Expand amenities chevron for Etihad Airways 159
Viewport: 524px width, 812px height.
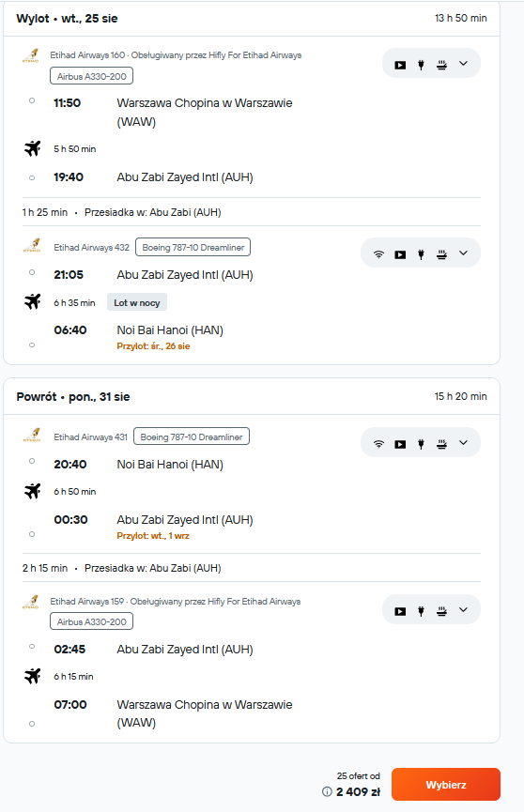point(463,610)
